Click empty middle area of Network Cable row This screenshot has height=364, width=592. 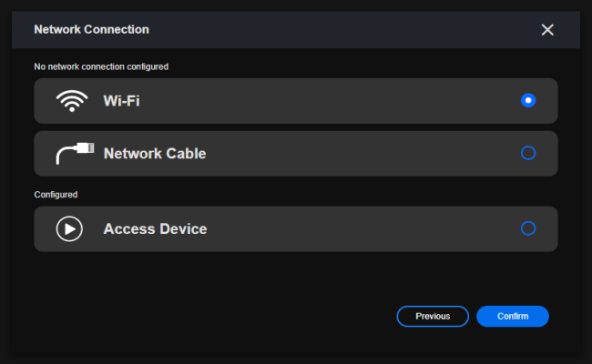(355, 154)
